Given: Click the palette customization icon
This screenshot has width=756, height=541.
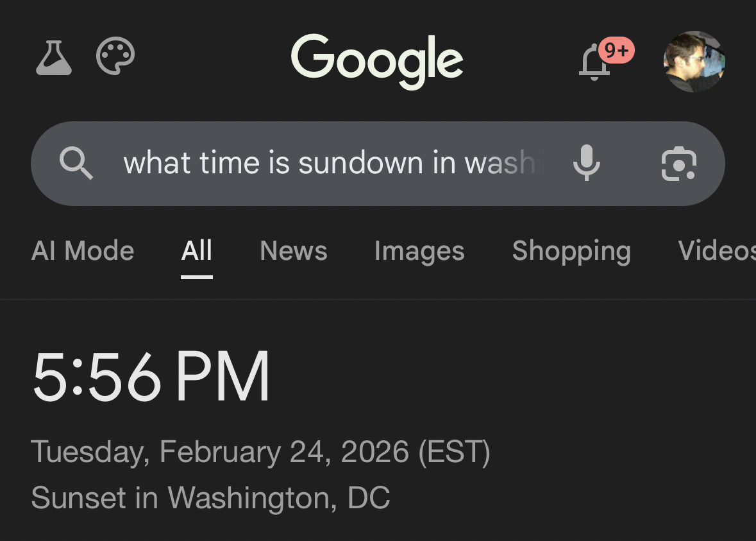Looking at the screenshot, I should 115,56.
